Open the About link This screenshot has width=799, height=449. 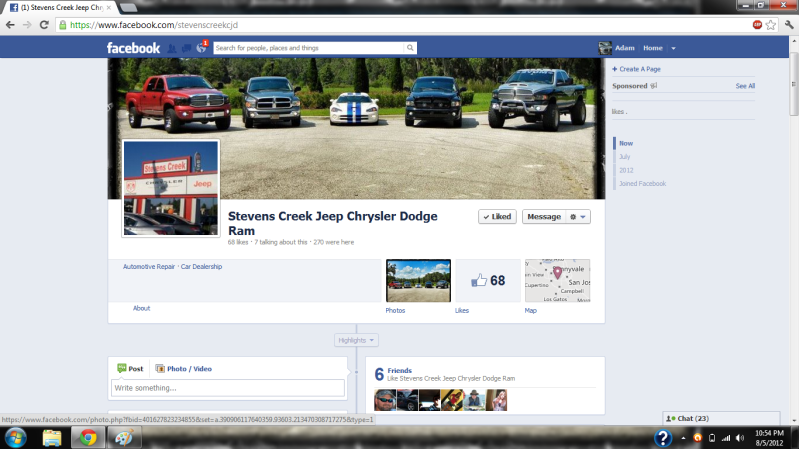142,308
